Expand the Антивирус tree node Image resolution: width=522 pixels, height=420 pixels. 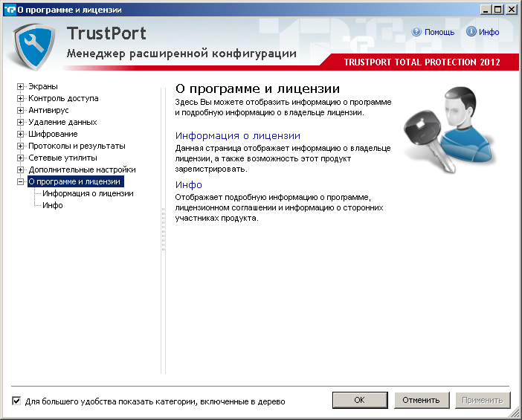click(20, 110)
